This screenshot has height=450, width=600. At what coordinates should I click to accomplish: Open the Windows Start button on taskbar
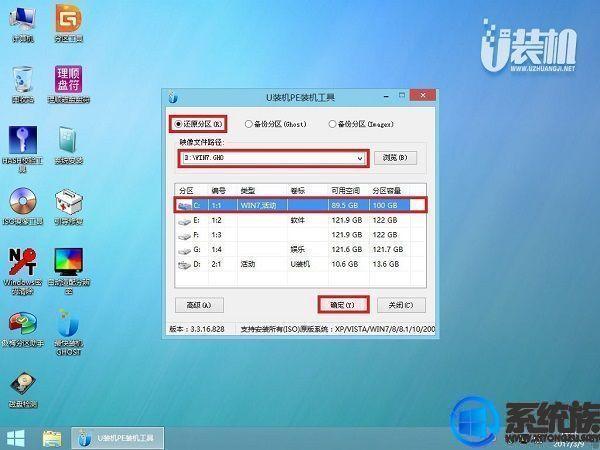(16, 439)
